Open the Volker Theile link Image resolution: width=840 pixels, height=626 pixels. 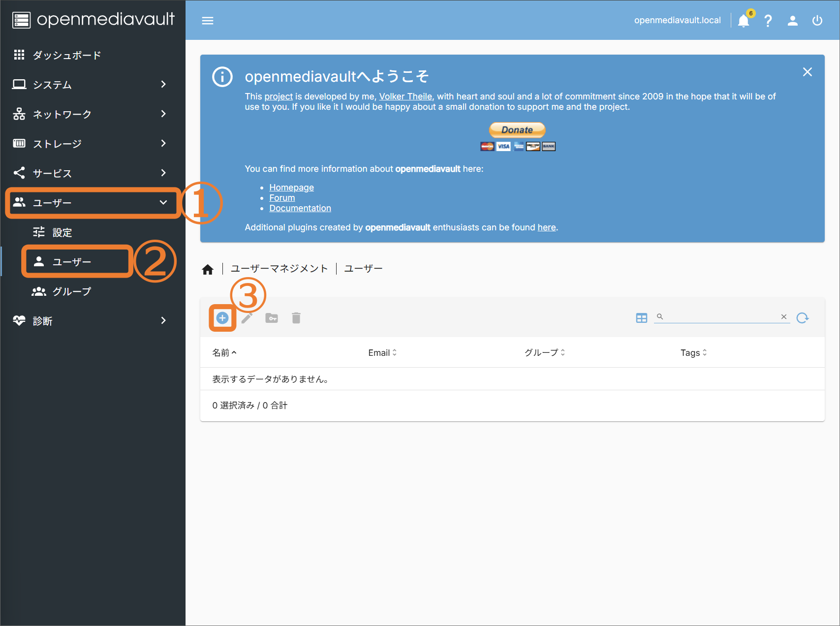405,96
